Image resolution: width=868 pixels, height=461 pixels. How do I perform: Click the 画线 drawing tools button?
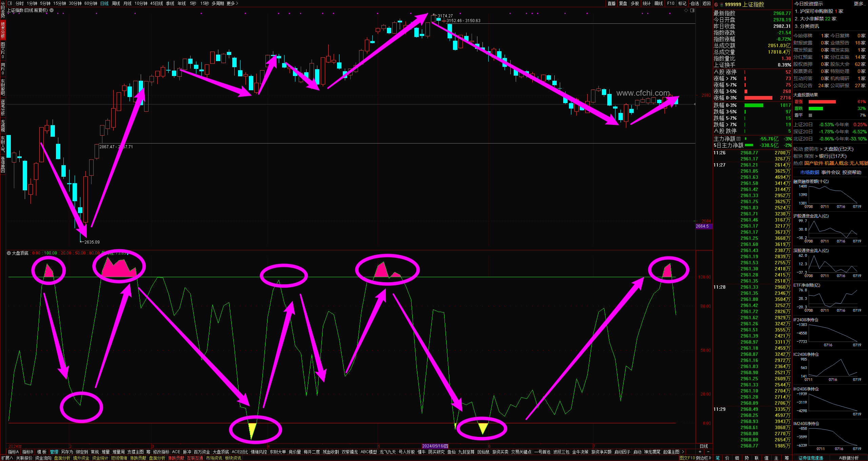pos(658,3)
